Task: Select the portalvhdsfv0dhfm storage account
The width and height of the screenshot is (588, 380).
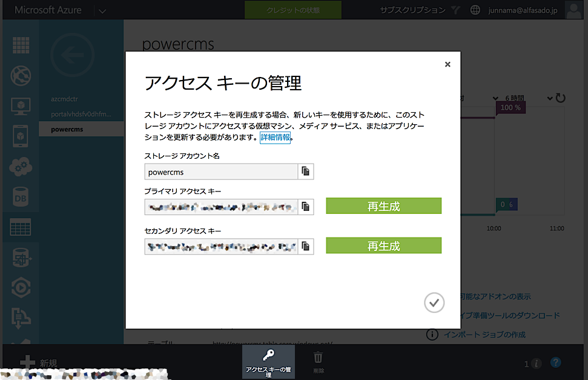Action: tap(81, 114)
